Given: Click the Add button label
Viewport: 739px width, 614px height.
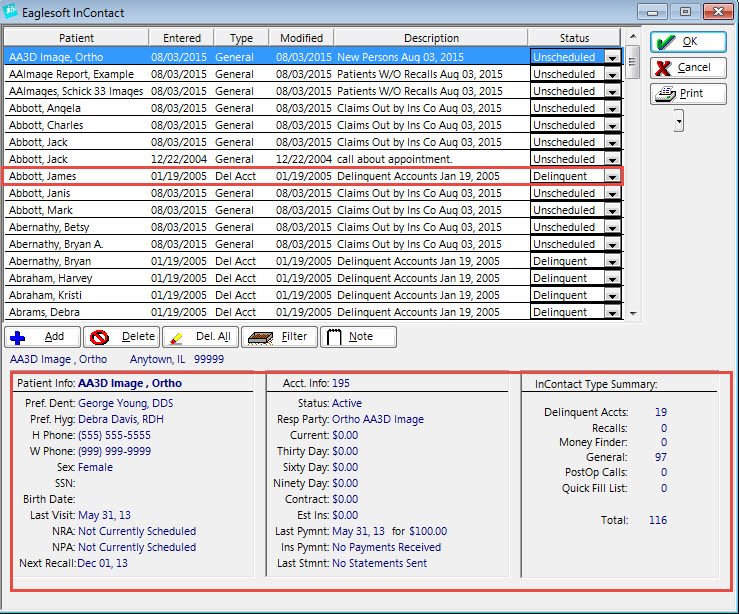Looking at the screenshot, I should (54, 336).
